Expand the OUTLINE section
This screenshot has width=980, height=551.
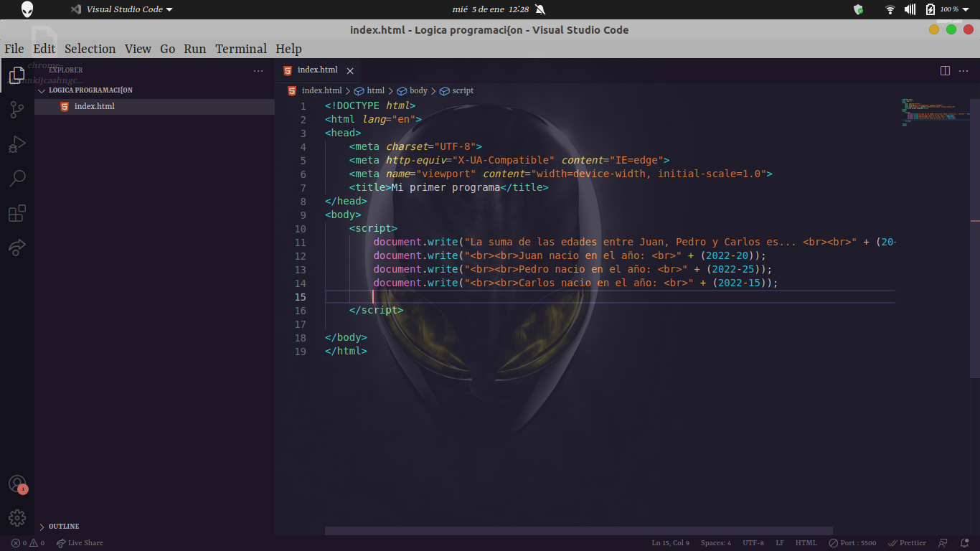154,527
